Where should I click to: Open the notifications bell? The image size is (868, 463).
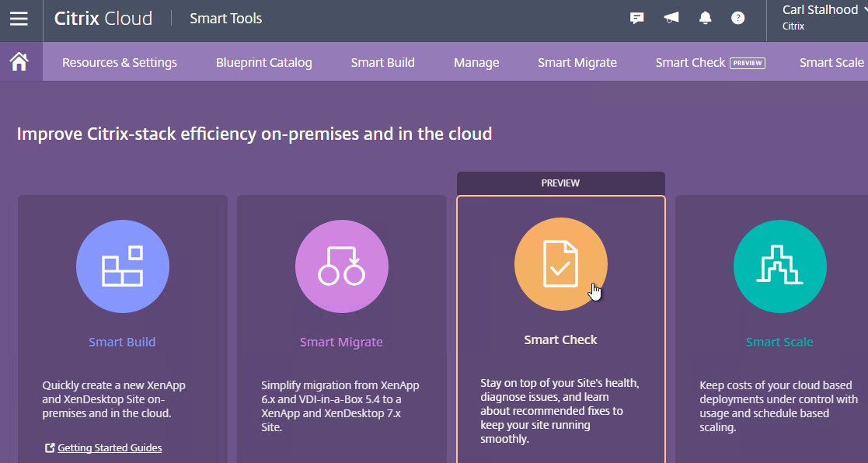705,18
